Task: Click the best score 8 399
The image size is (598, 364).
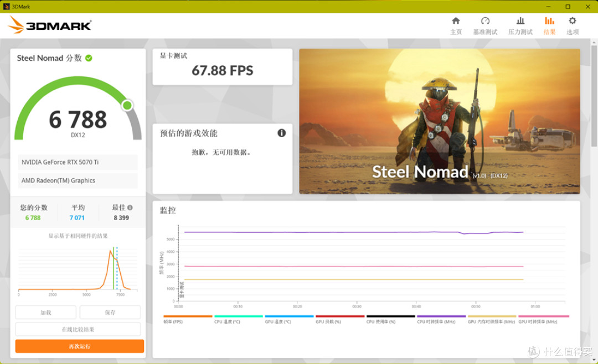Action: click(121, 217)
